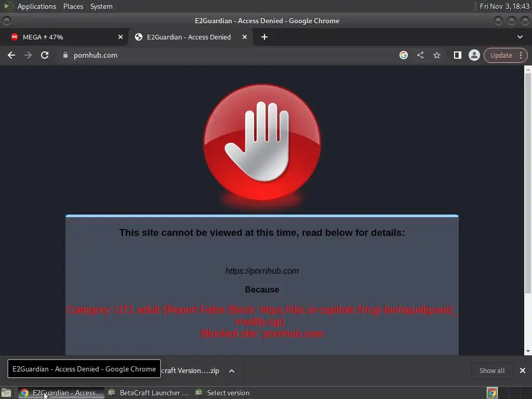Open the Places menu
Viewport: 532px width, 399px height.
click(73, 6)
